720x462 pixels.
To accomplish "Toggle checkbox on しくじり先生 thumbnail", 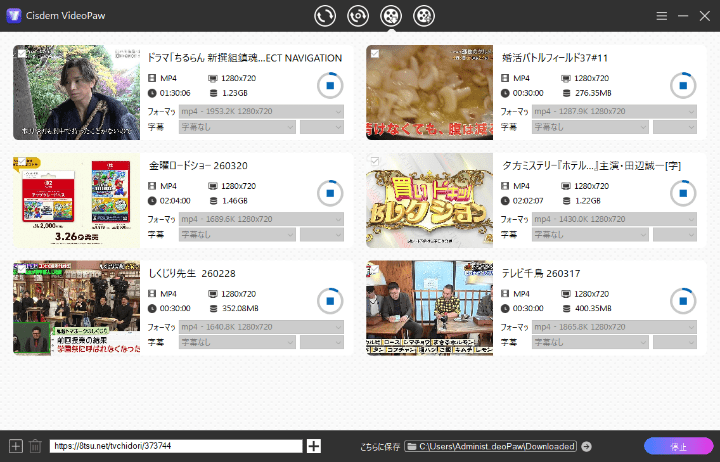I will (x=20, y=267).
